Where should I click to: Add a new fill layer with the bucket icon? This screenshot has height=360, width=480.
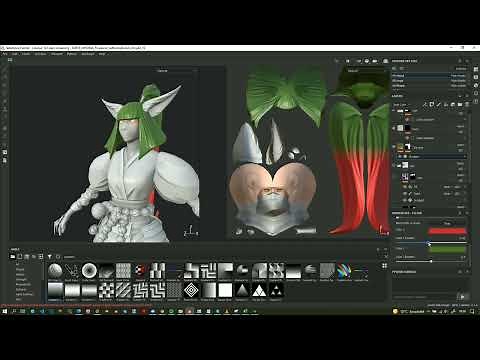pos(446,104)
